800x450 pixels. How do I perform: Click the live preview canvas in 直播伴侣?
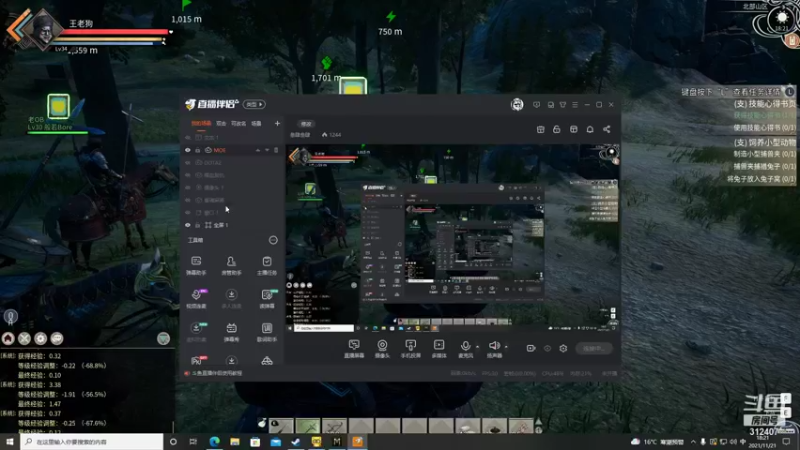click(x=453, y=238)
